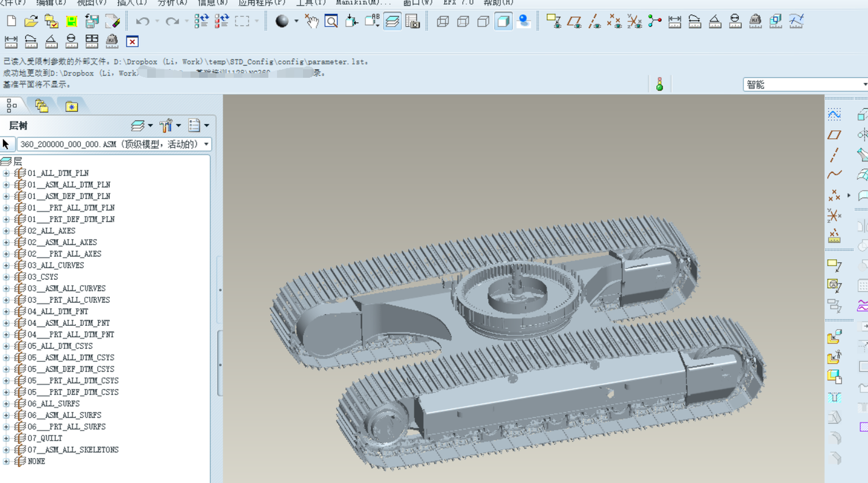868x483 pixels.
Task: Click the enhanced realism blue ball icon
Action: point(524,22)
